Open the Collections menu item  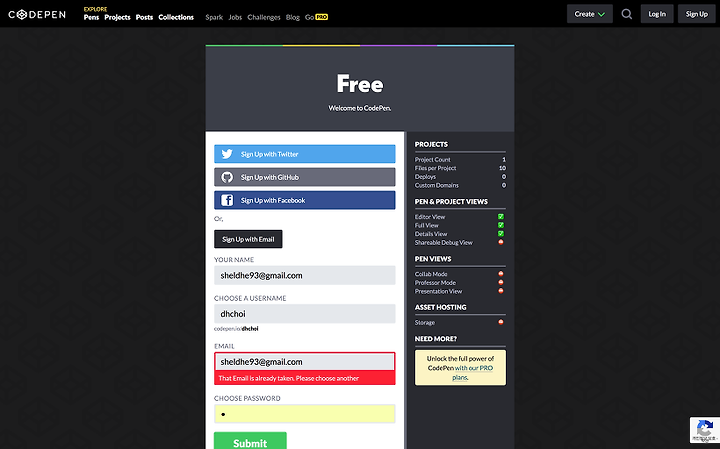[176, 17]
